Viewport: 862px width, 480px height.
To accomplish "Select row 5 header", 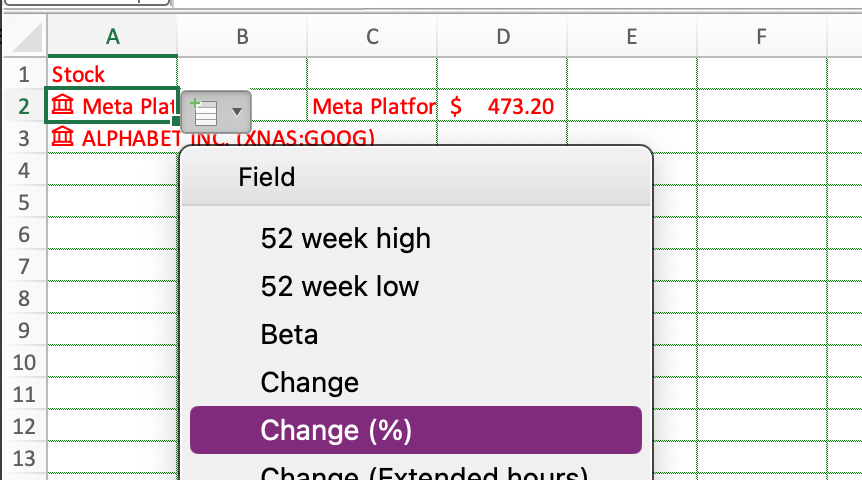I will (24, 202).
